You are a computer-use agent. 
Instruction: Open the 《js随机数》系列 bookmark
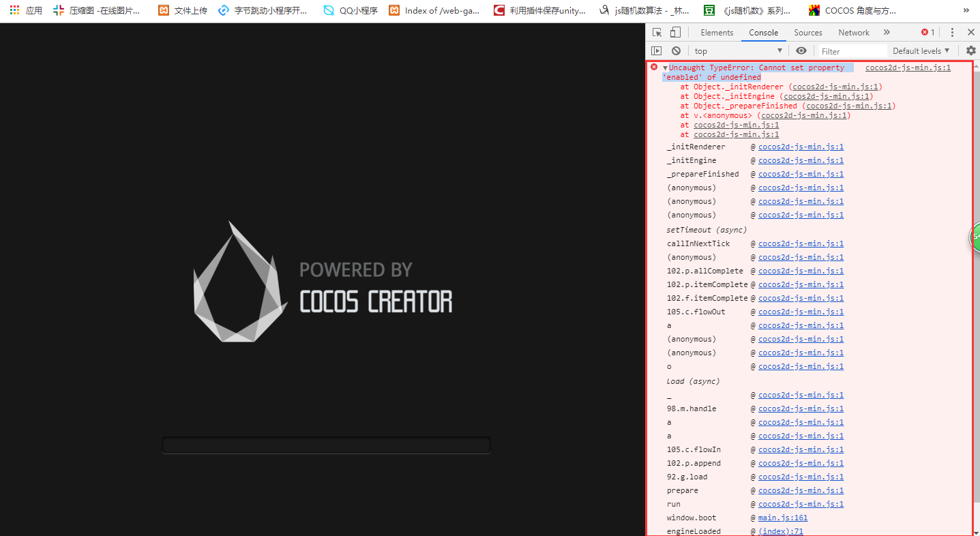[x=748, y=11]
